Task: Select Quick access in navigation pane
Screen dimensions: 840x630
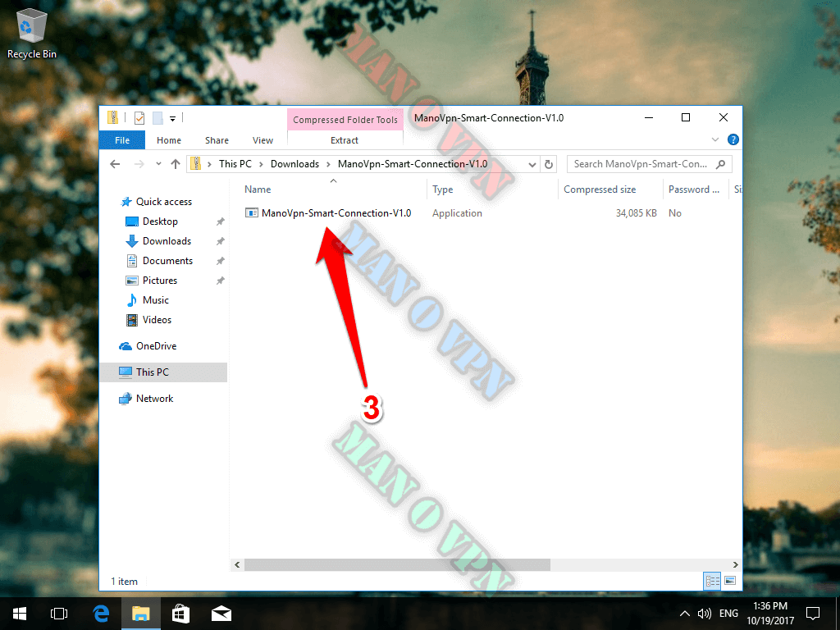Action: (163, 202)
